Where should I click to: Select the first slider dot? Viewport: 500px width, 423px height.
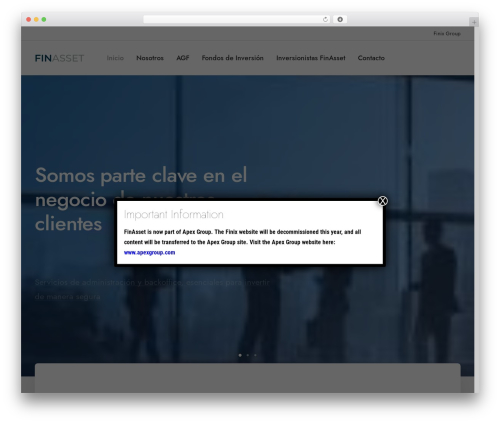tap(240, 355)
